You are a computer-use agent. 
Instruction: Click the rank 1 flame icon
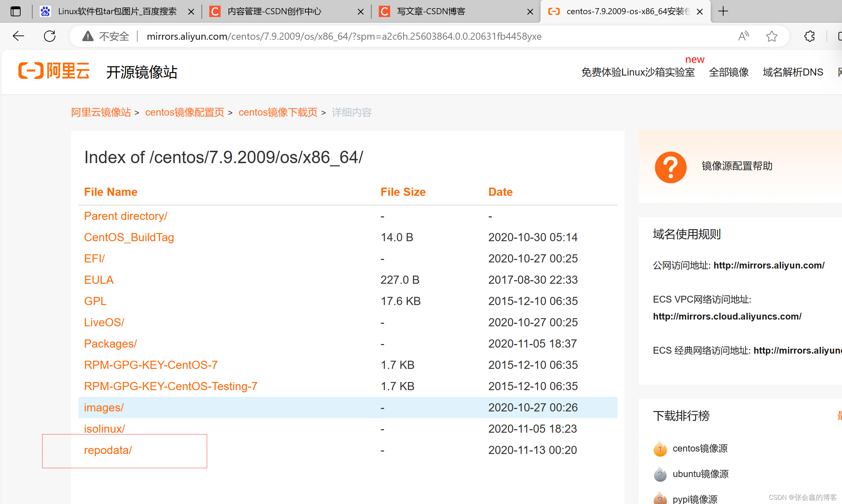(x=660, y=449)
